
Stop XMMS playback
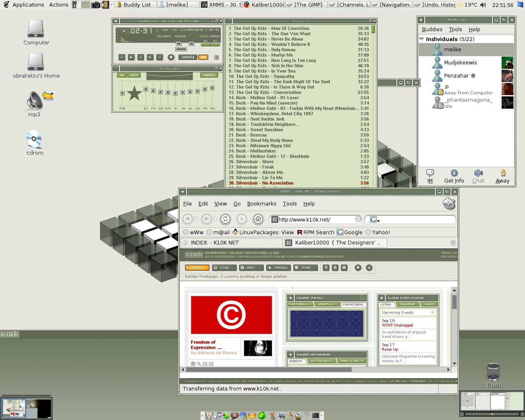point(150,57)
